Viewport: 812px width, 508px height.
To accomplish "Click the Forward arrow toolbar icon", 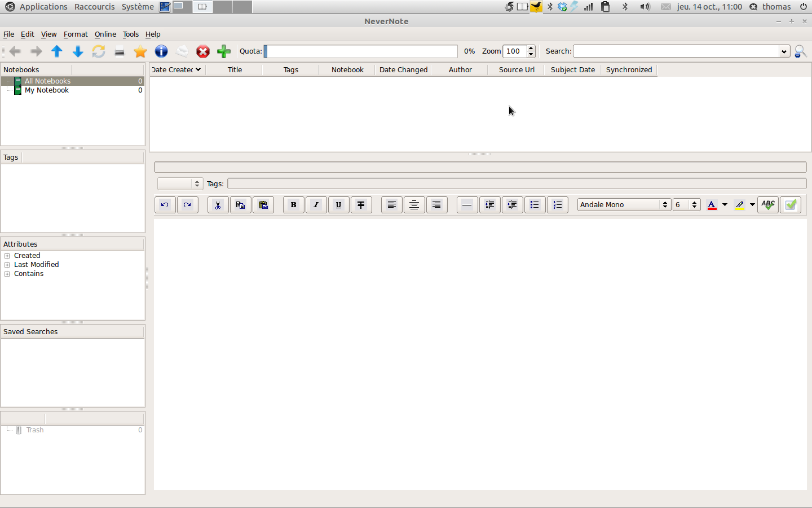I will (x=36, y=51).
